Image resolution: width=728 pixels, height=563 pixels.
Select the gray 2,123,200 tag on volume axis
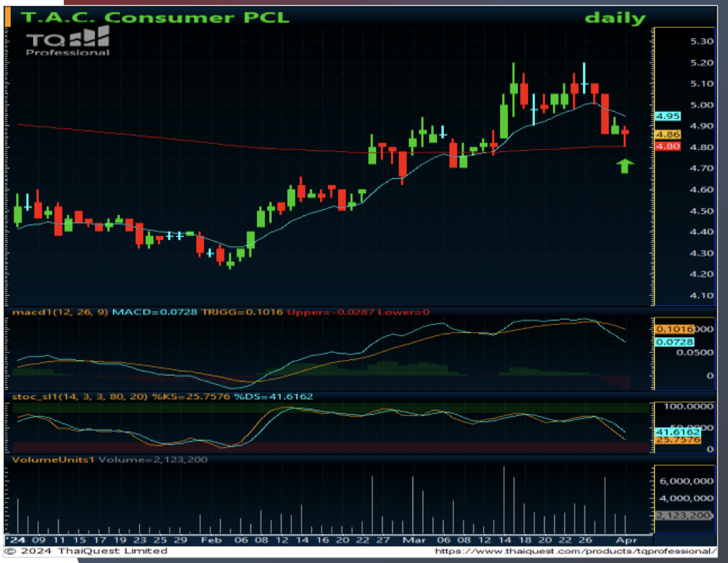pos(684,515)
